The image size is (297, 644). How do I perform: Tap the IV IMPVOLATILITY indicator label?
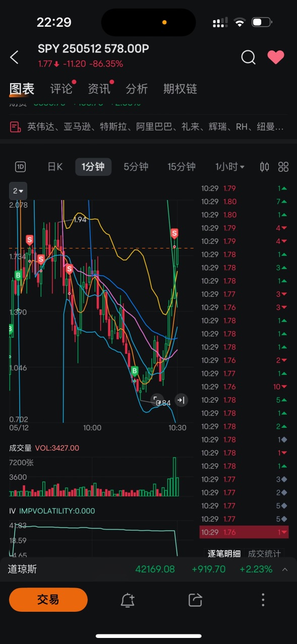pos(52,511)
